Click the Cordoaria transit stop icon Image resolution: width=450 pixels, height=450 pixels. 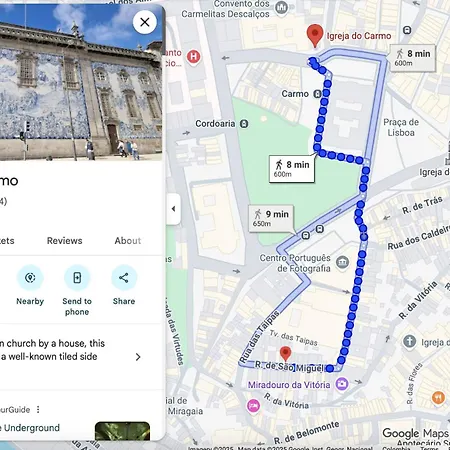[244, 124]
